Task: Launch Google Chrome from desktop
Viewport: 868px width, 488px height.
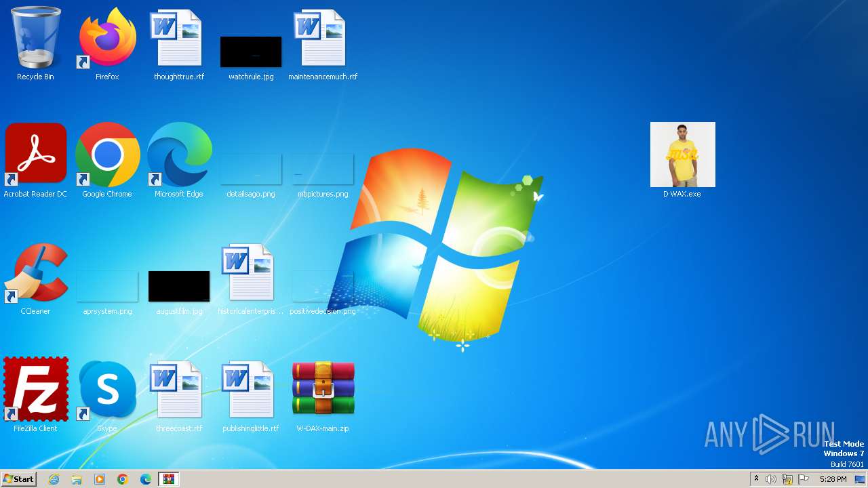Action: coord(107,161)
